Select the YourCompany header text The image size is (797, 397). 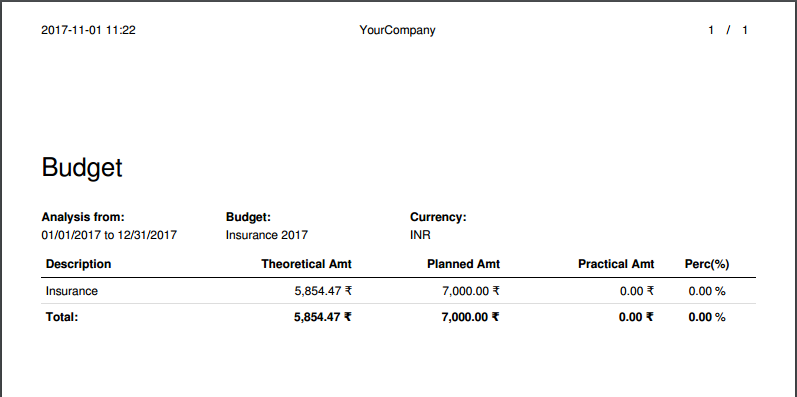pos(397,30)
